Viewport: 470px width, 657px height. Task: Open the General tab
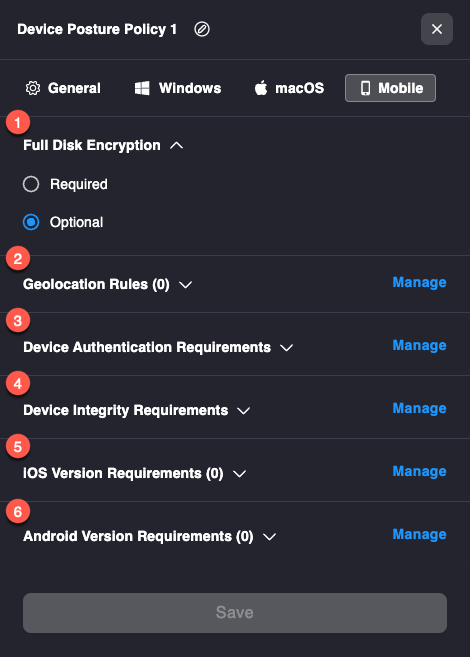click(x=63, y=88)
